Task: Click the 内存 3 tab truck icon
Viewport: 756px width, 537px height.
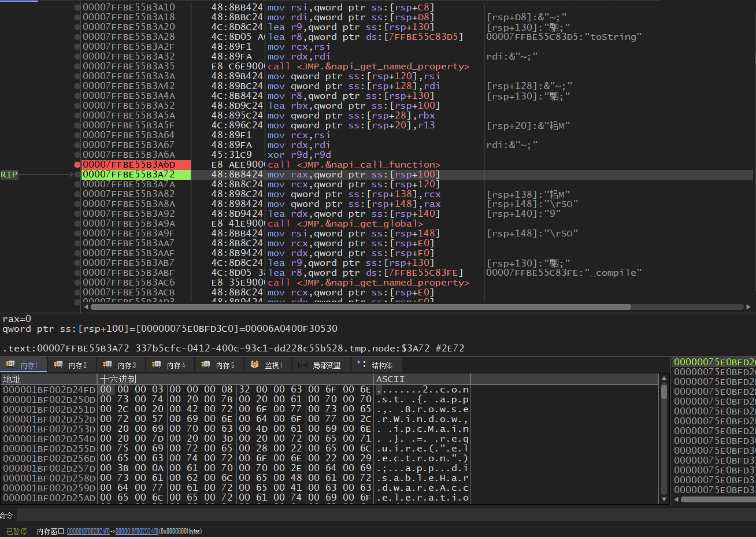Action: point(108,365)
